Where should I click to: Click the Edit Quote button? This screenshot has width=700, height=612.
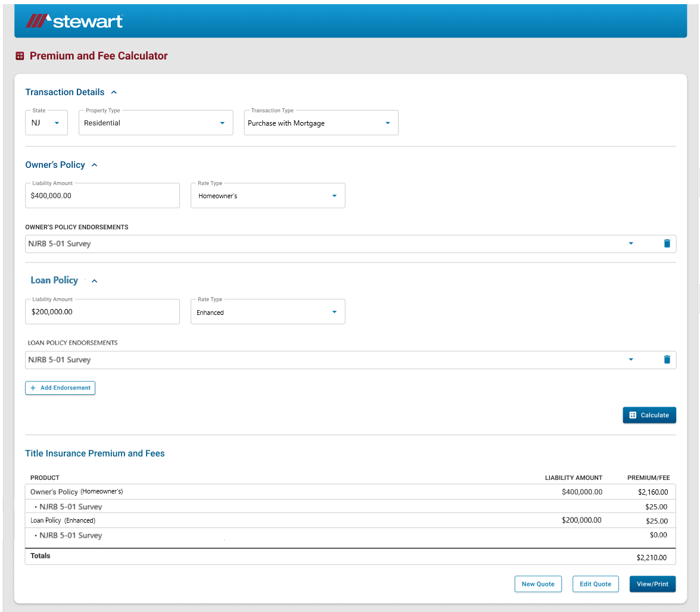(595, 584)
